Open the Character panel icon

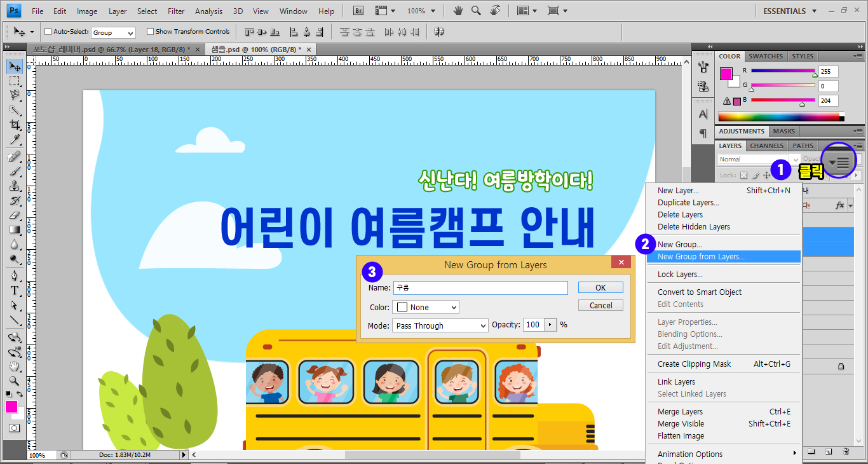point(703,114)
